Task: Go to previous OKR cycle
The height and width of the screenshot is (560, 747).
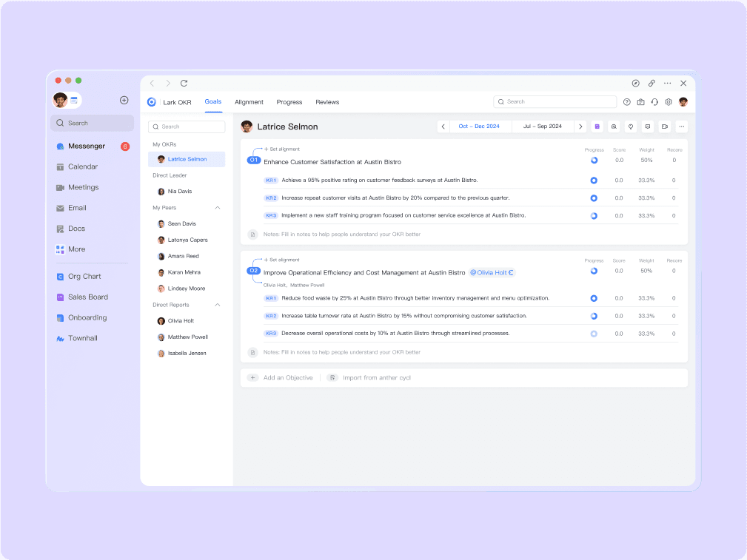Action: click(443, 126)
